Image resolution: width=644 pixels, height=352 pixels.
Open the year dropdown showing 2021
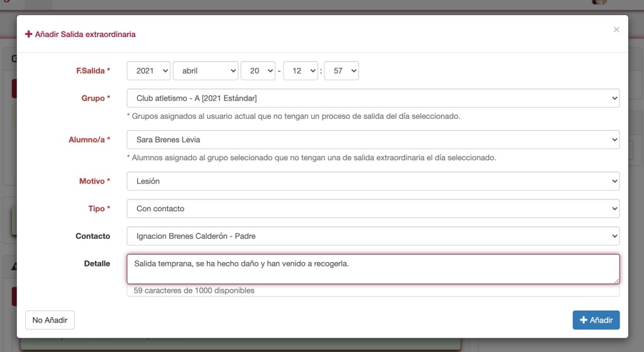point(148,71)
